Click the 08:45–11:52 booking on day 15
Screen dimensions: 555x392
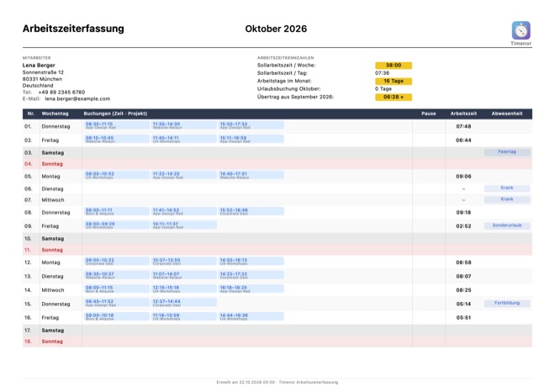(117, 303)
